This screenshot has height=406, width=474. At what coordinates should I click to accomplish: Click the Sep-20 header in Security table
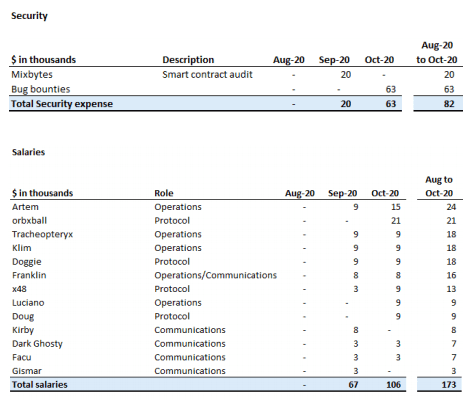click(x=334, y=60)
